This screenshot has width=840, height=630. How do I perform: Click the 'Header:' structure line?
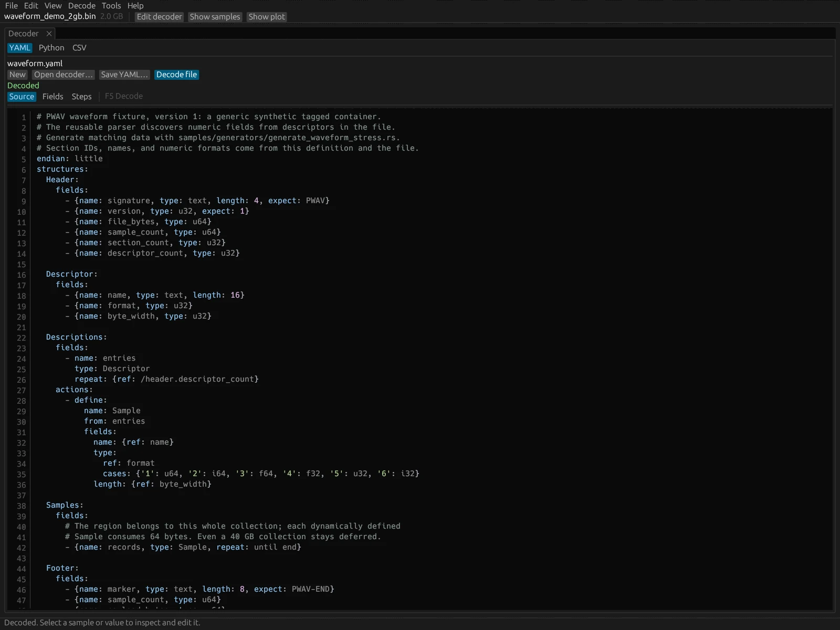[62, 180]
